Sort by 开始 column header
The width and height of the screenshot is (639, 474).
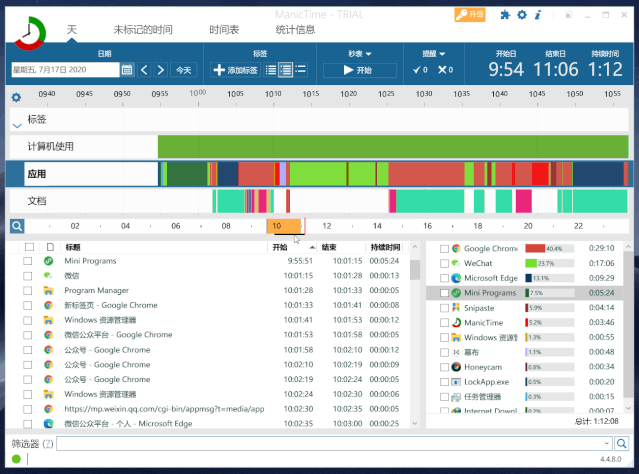[x=292, y=247]
